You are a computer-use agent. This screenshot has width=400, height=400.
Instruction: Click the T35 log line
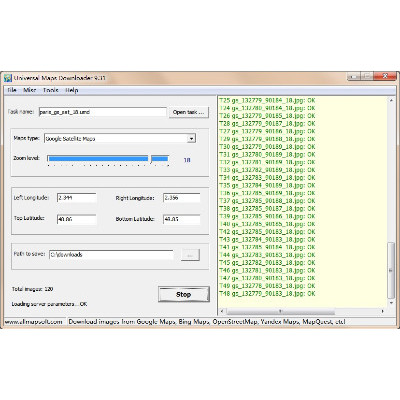(267, 185)
